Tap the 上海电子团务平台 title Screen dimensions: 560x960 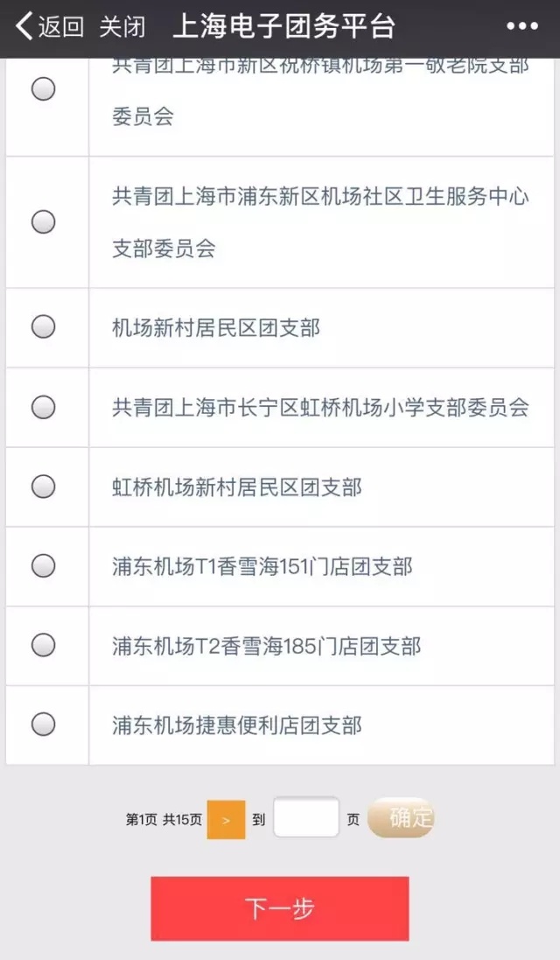tap(289, 25)
